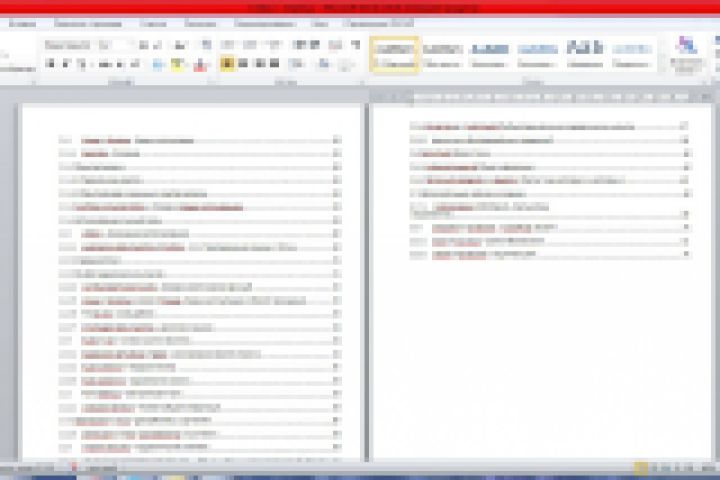Click the Increase Indent icon
720x480 pixels.
coord(315,45)
